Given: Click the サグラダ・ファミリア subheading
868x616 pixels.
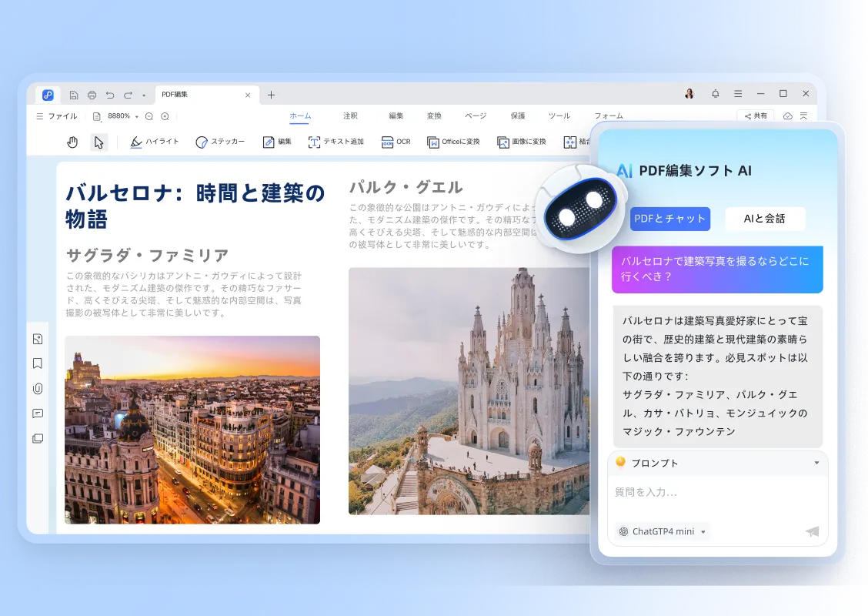Looking at the screenshot, I should click(147, 256).
